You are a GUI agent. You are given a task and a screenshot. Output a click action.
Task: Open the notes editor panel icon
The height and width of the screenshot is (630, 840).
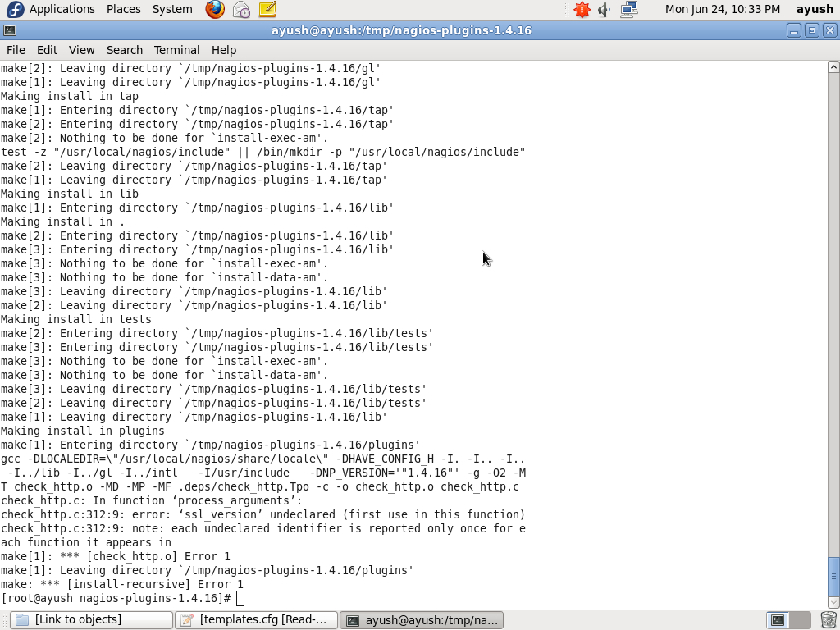(267, 10)
